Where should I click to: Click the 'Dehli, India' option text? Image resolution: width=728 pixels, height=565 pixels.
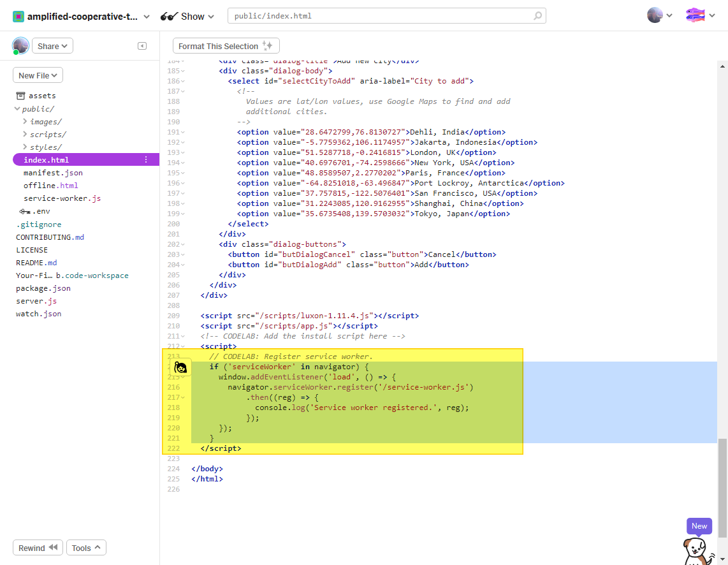click(x=437, y=132)
